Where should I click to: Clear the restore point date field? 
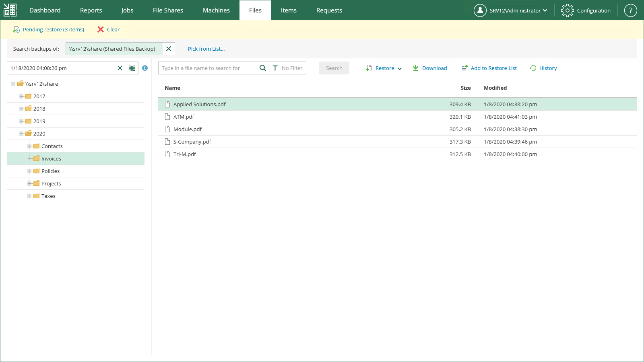(120, 68)
